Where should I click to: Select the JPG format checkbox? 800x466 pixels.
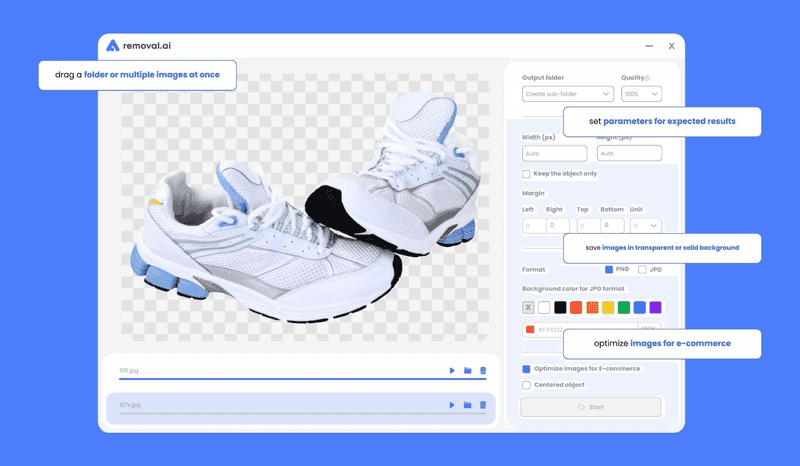(642, 269)
